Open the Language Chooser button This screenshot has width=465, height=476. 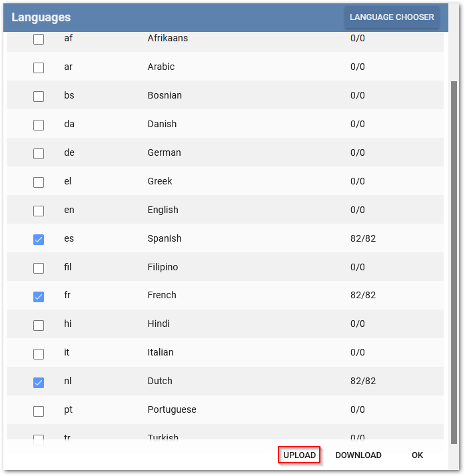pyautogui.click(x=392, y=17)
